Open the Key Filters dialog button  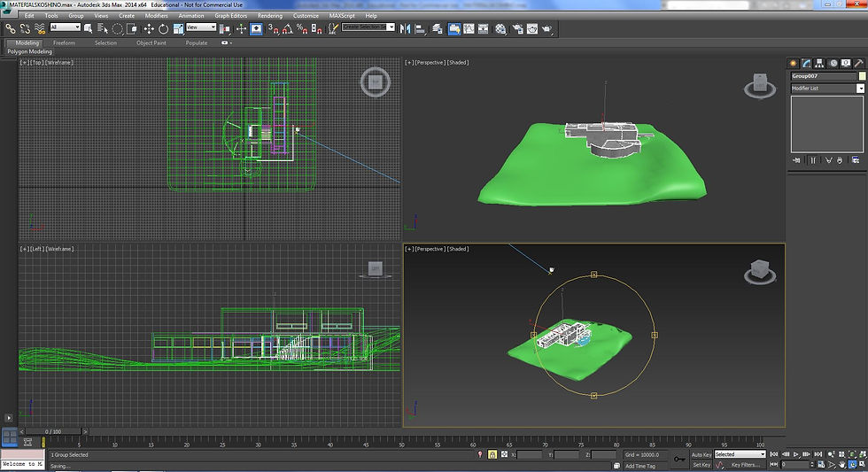pos(746,465)
